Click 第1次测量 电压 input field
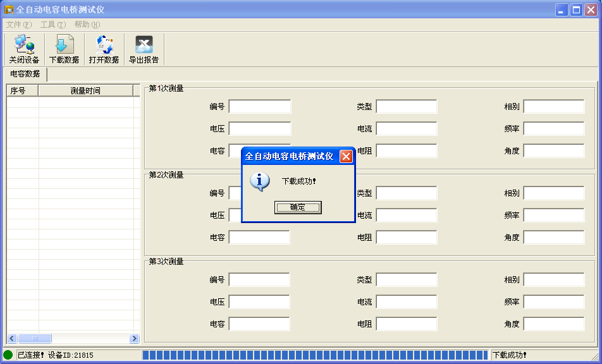 260,129
